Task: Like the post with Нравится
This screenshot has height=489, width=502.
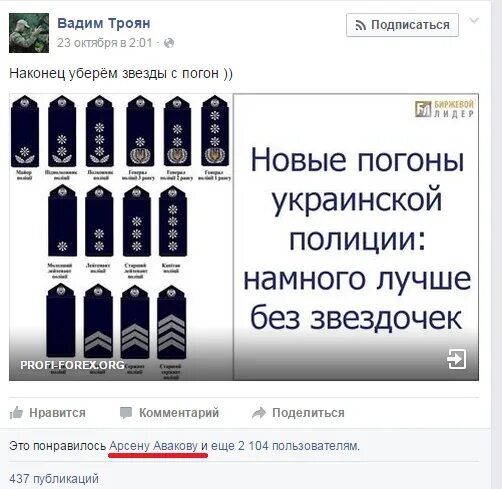Action: [47, 413]
